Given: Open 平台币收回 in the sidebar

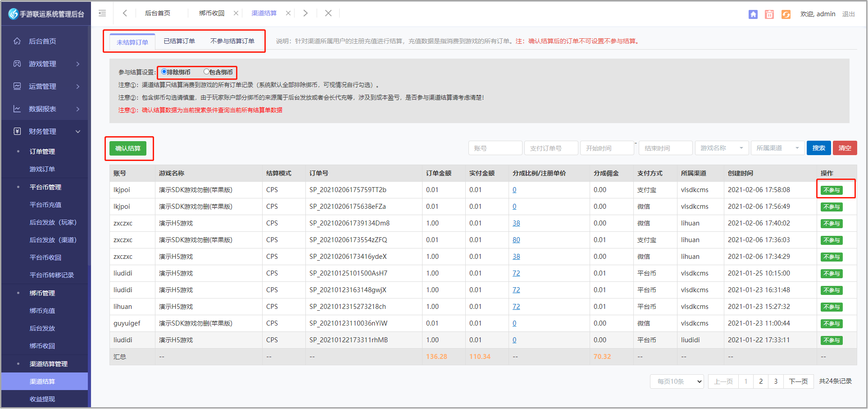Looking at the screenshot, I should coord(45,257).
